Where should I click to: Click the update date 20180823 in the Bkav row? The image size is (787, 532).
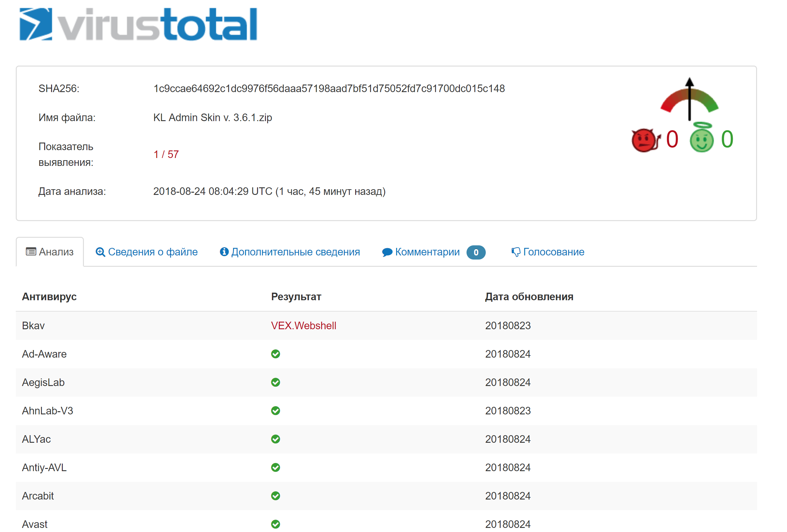tap(508, 325)
